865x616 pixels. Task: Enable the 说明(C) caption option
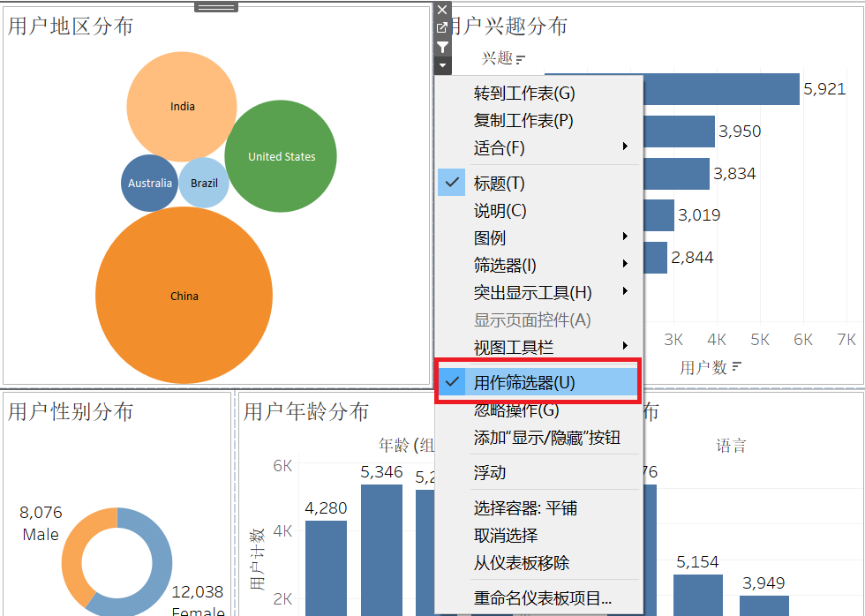coord(538,211)
